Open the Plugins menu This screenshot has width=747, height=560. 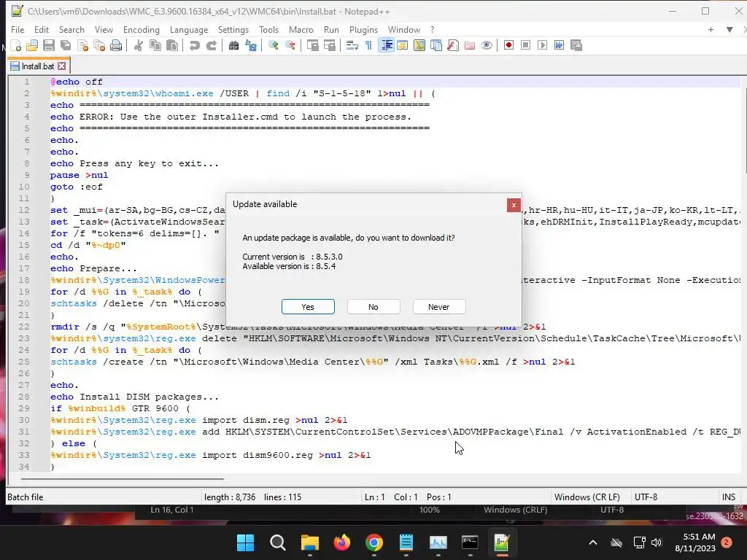click(363, 29)
